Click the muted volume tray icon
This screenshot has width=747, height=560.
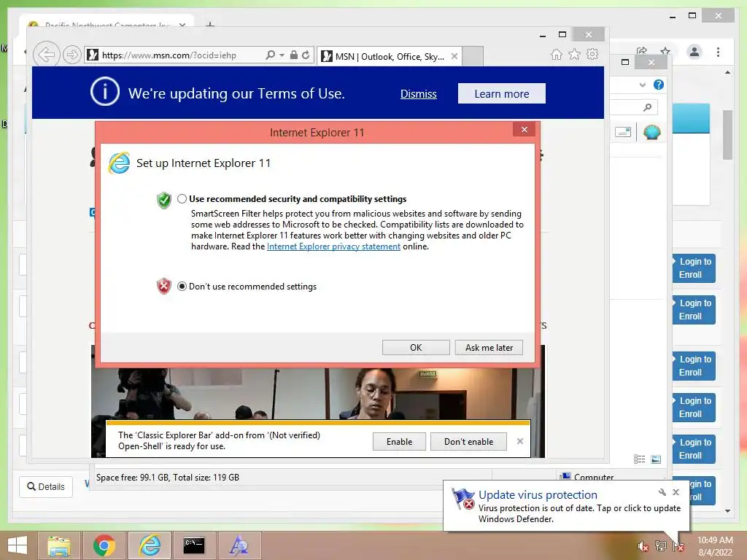643,546
